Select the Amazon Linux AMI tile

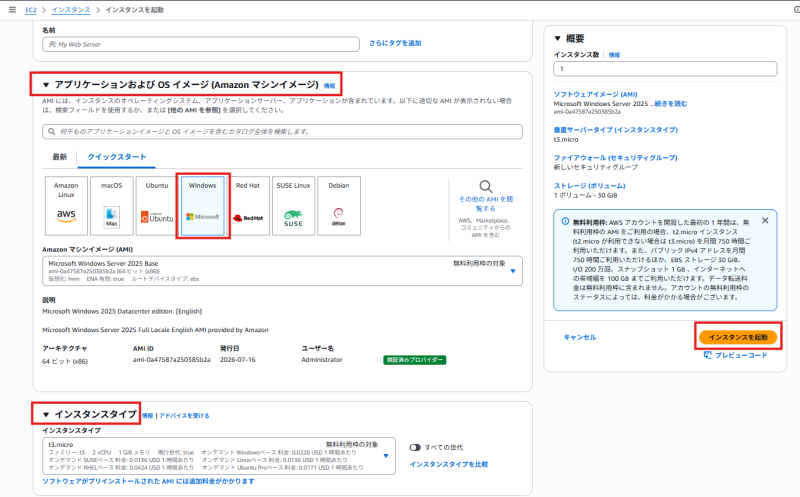pos(66,206)
